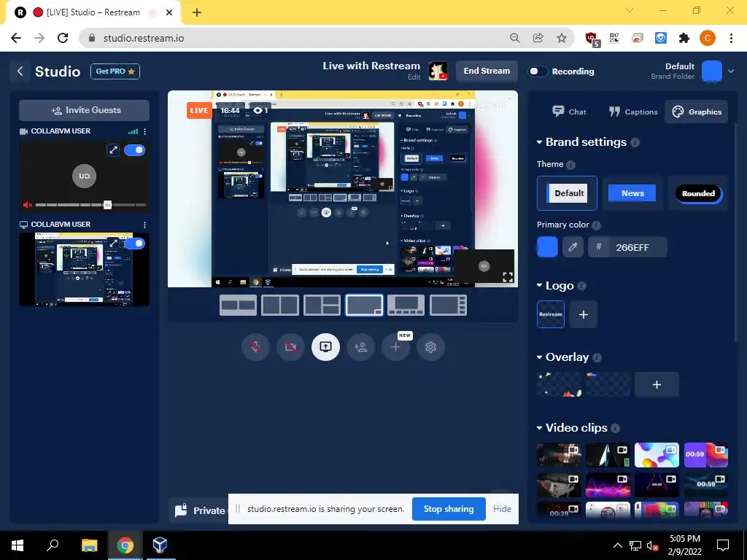747x560 pixels.
Task: Click the add source plus button marked NEW
Action: 395,346
